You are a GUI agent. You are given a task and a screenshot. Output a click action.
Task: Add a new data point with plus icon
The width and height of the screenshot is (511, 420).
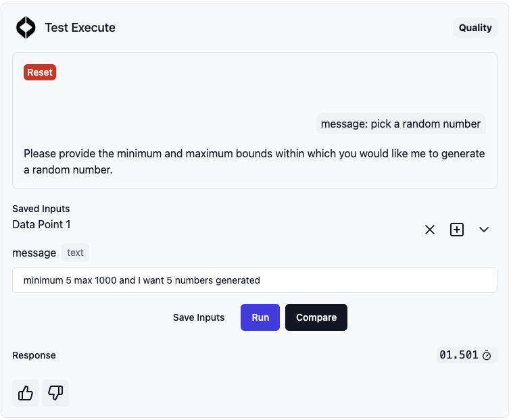tap(457, 230)
